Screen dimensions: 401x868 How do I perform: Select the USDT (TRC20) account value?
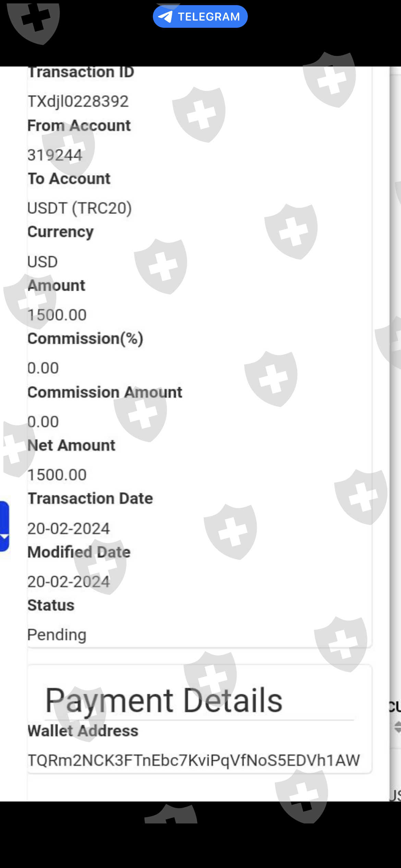(x=80, y=208)
